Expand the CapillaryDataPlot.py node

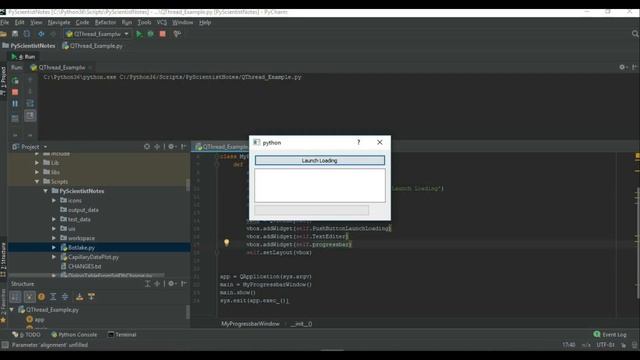point(54,257)
